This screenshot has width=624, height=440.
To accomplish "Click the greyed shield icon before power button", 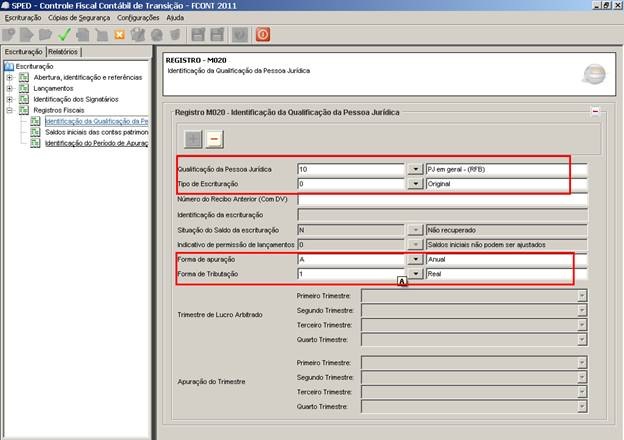I will [x=240, y=35].
